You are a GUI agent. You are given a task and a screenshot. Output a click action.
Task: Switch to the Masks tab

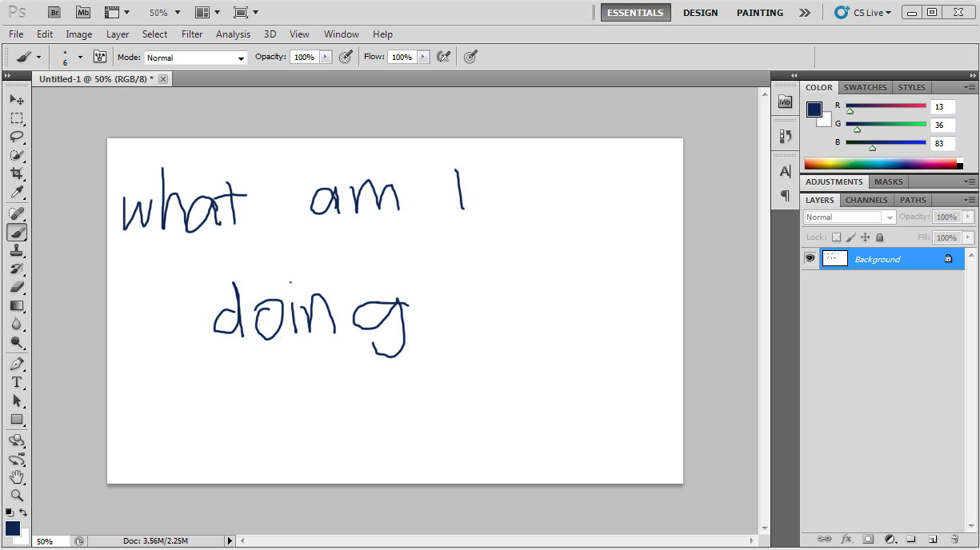coord(889,181)
